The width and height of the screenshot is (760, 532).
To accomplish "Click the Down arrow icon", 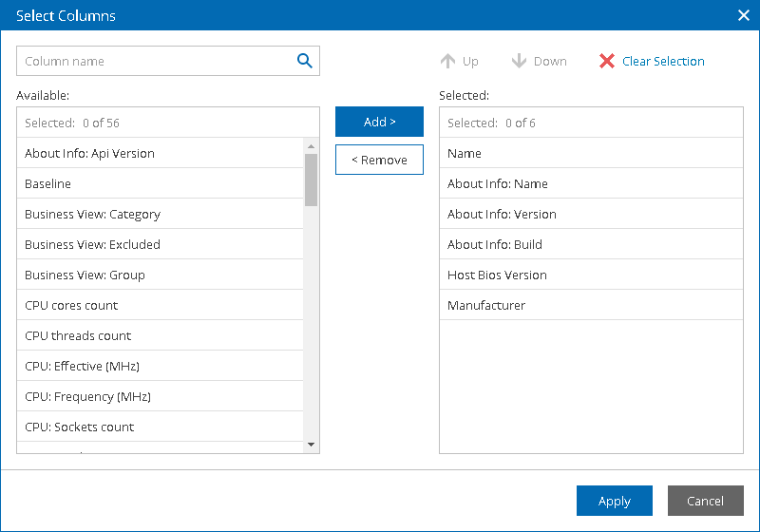I will click(x=519, y=61).
